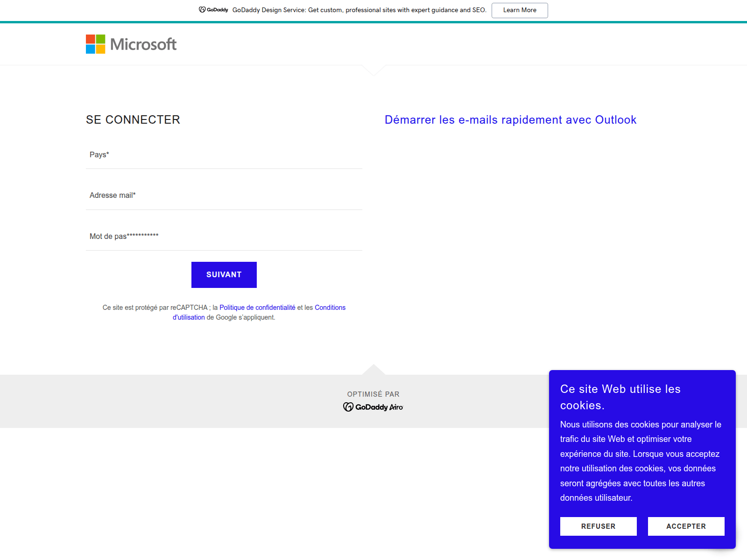The image size is (747, 560).
Task: Focus the Mot de passe input field
Action: pos(224,237)
